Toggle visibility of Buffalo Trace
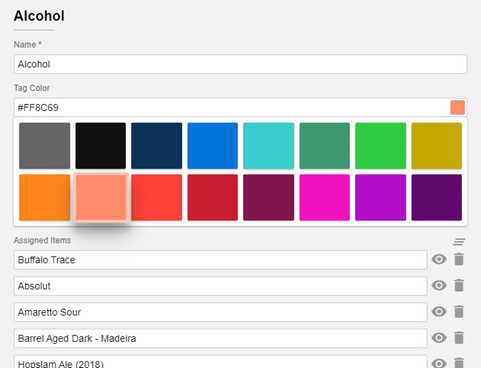 pyautogui.click(x=439, y=259)
